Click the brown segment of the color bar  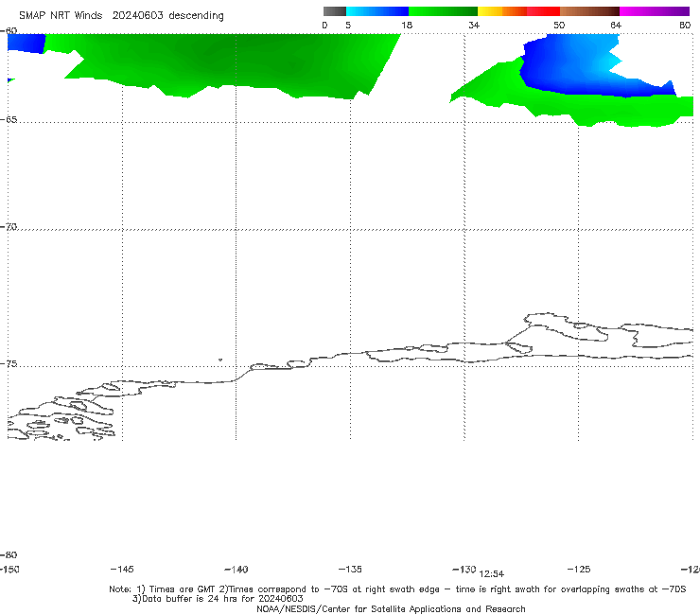click(589, 11)
